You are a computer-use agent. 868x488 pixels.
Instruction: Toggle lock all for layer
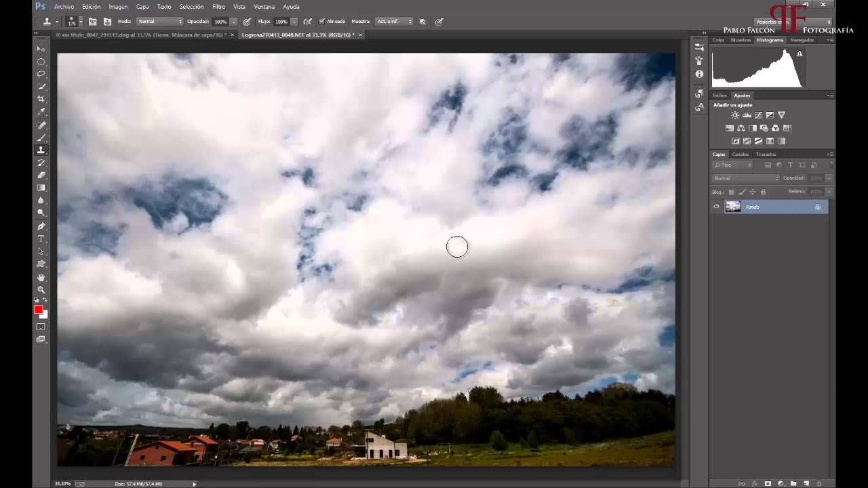click(763, 192)
